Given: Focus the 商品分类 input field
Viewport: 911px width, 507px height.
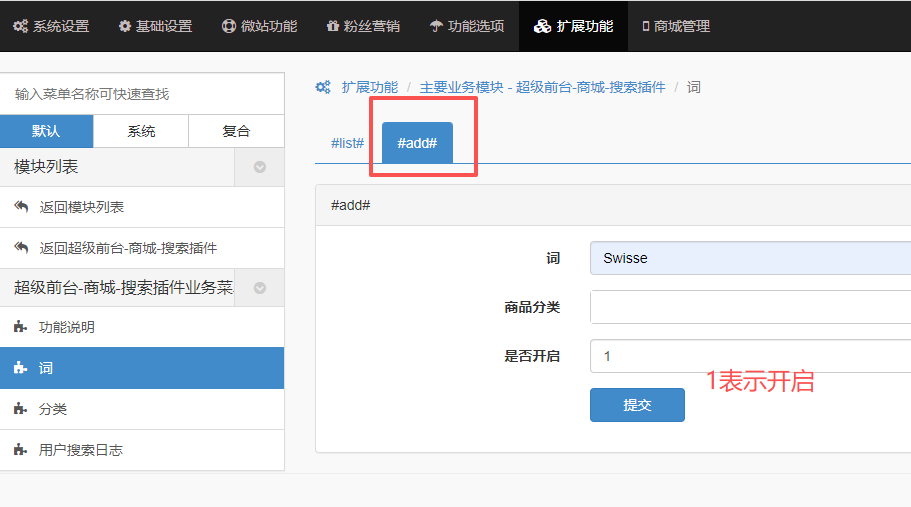Looking at the screenshot, I should pos(750,307).
